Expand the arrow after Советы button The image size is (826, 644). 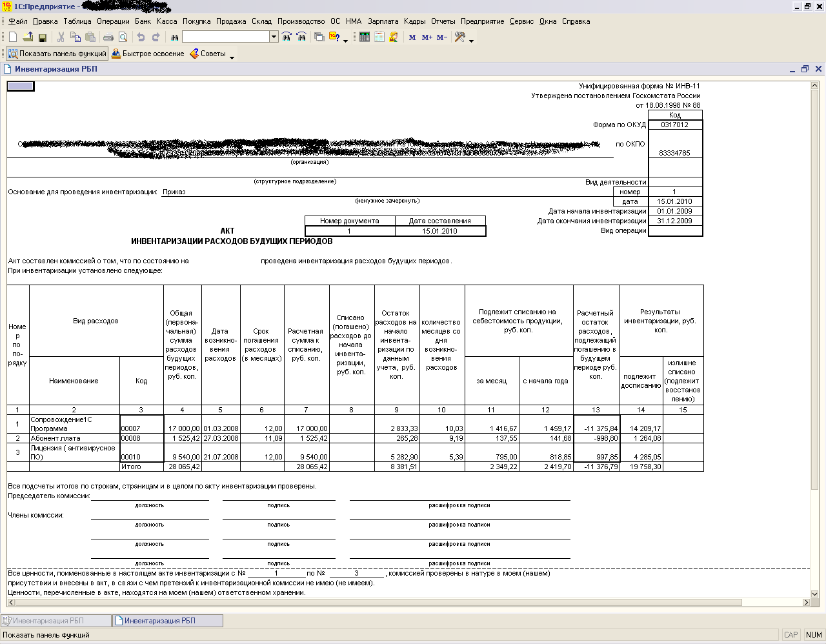point(232,57)
